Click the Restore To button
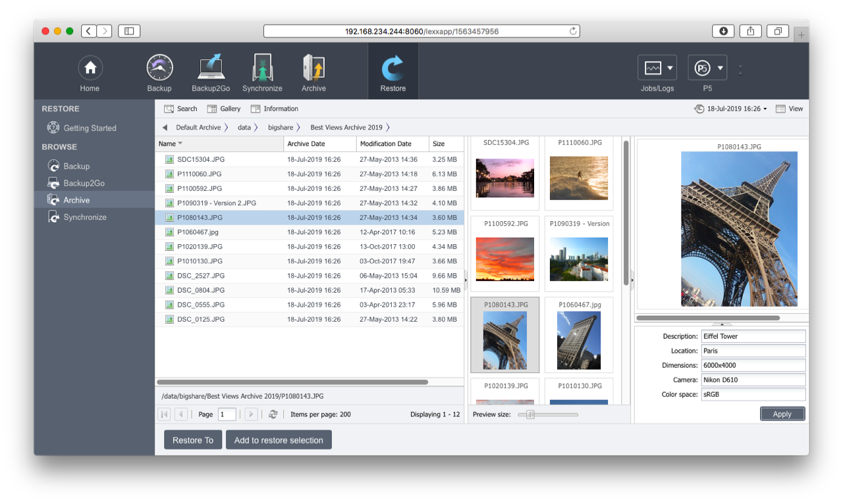Image resolution: width=843 pixels, height=504 pixels. 193,440
